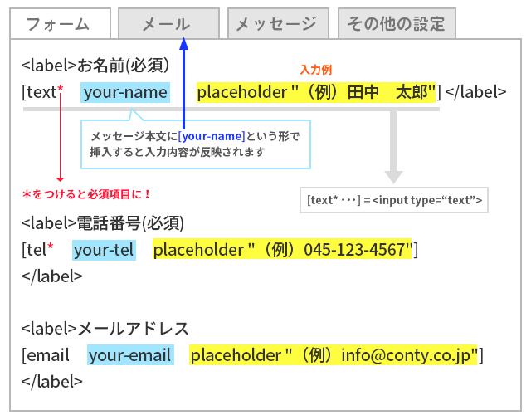
Task: Click the red asterisk after [text
Action: tap(60, 90)
